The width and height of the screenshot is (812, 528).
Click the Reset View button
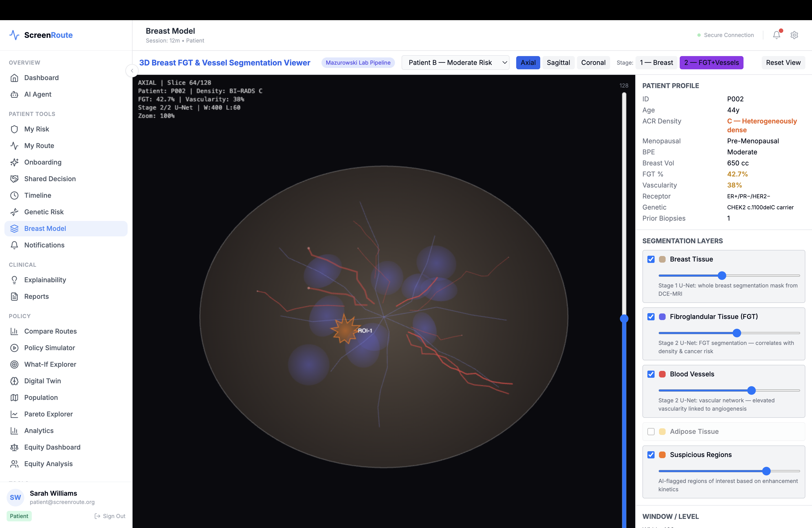coord(783,62)
